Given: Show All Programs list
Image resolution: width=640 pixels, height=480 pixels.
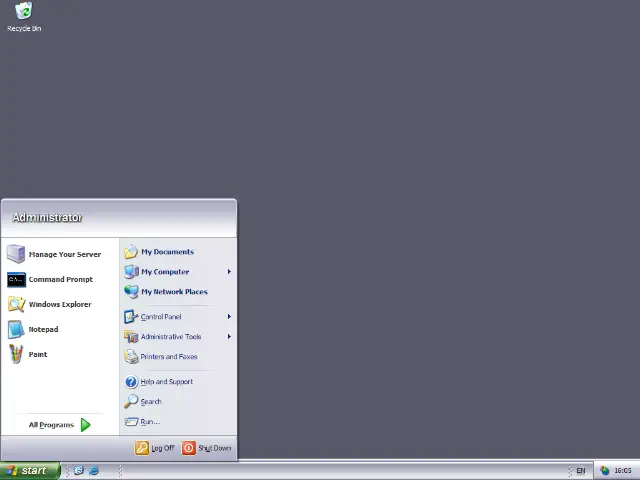Looking at the screenshot, I should click(x=60, y=425).
